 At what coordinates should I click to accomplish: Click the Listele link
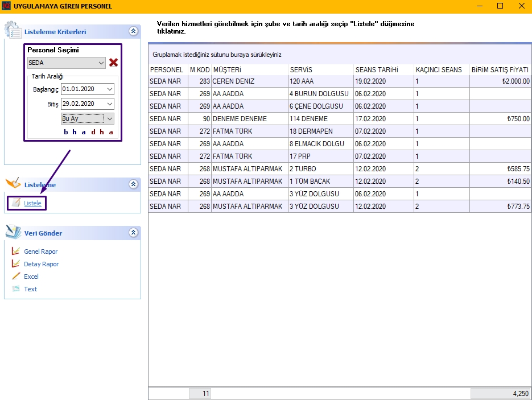click(32, 203)
